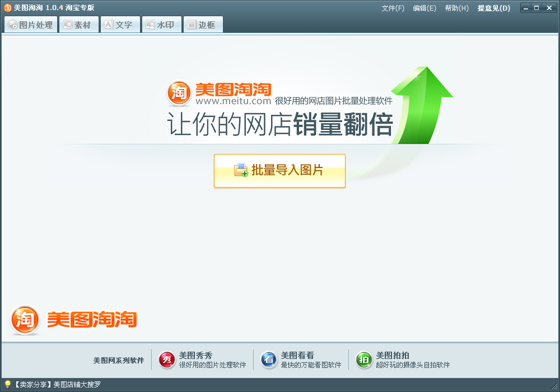Open the 文件(F) menu
Image resolution: width=560 pixels, height=392 pixels.
coord(393,8)
